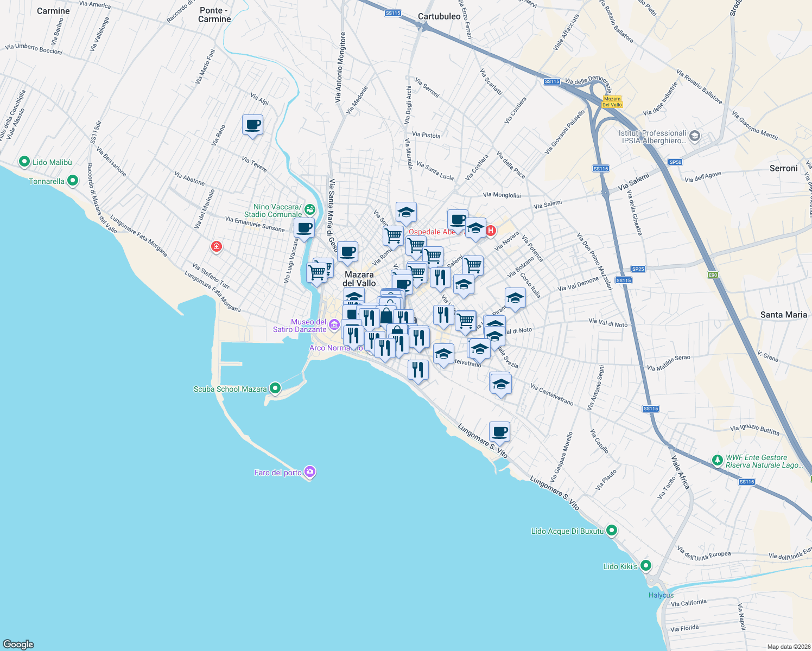Select the Serroni locality label
Image resolution: width=812 pixels, height=651 pixels.
click(x=784, y=168)
